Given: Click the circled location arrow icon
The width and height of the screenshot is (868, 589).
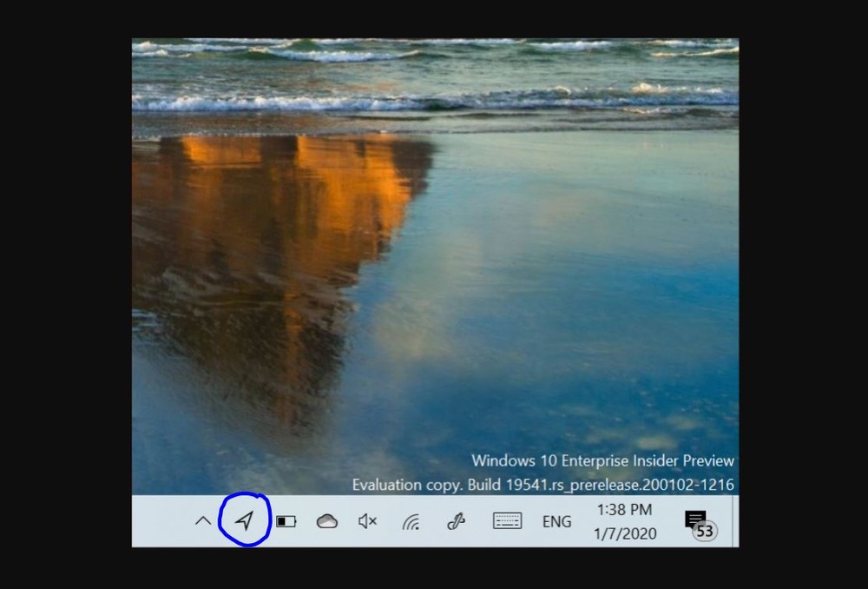Looking at the screenshot, I should (245, 520).
